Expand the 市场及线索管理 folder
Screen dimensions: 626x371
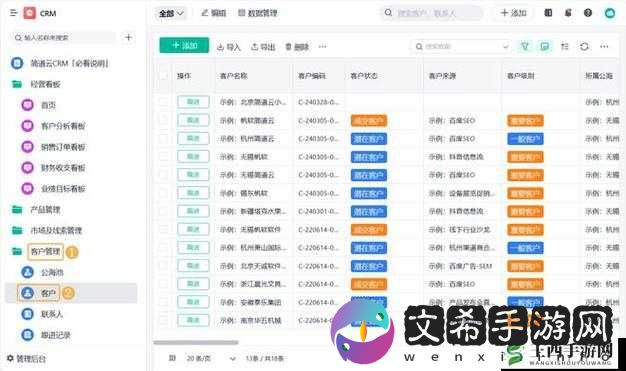point(17,230)
